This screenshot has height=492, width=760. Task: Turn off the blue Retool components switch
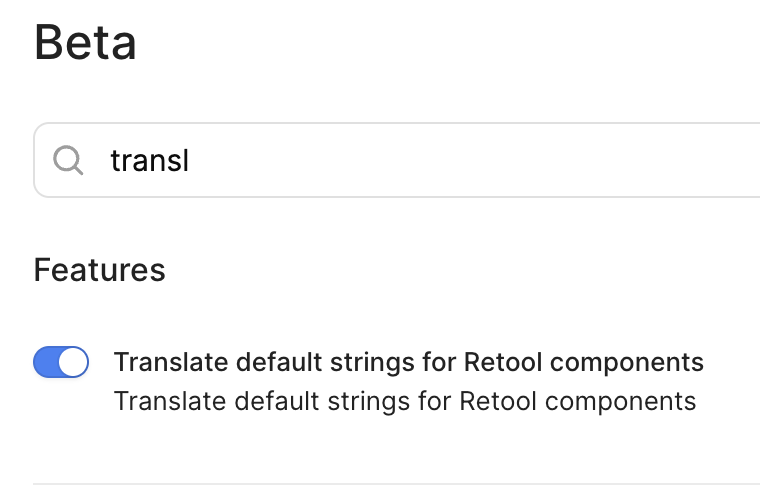pyautogui.click(x=61, y=362)
